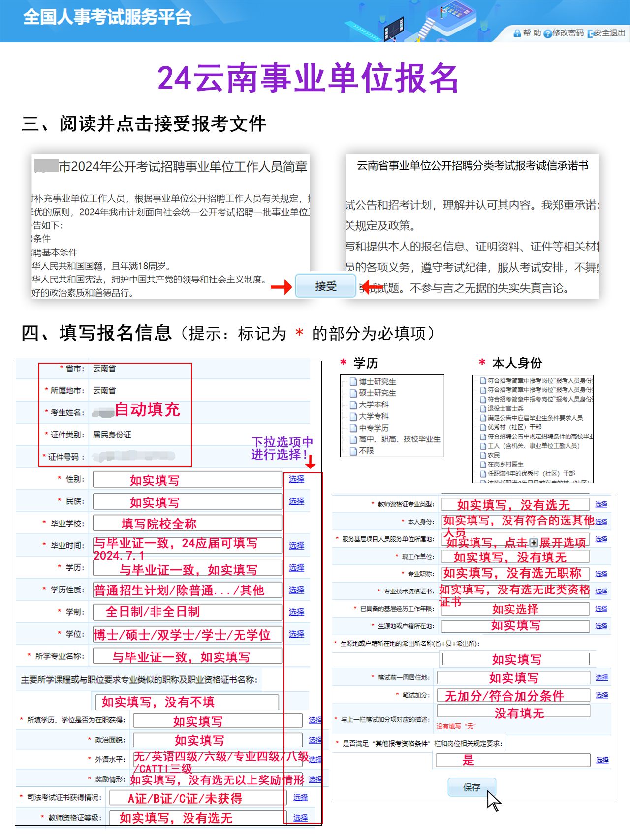Image resolution: width=630 pixels, height=840 pixels.
Task: Open the 选择 dropdown for 专业职称
Action: tap(601, 574)
